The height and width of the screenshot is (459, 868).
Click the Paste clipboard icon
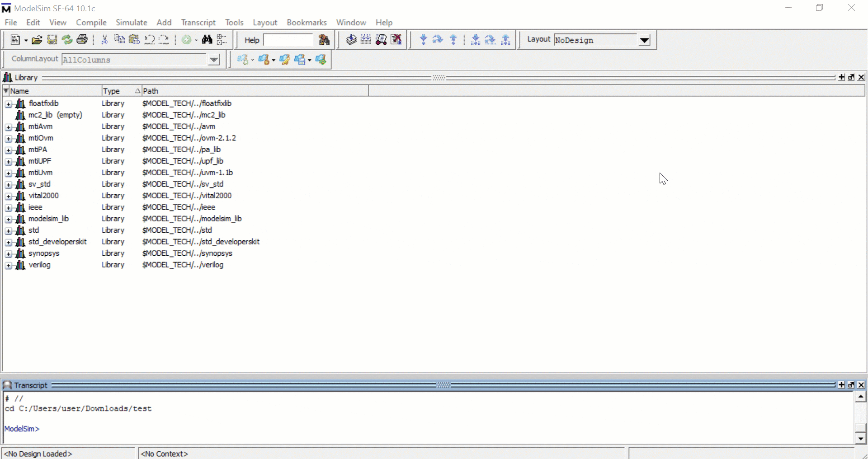click(134, 40)
